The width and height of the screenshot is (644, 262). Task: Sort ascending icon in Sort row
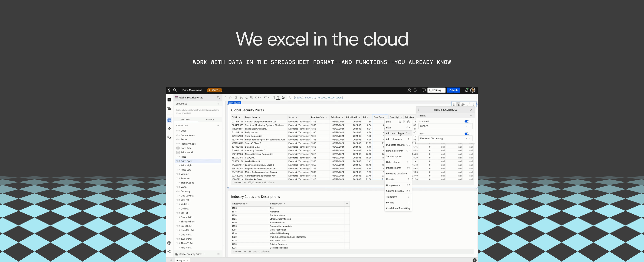point(400,122)
